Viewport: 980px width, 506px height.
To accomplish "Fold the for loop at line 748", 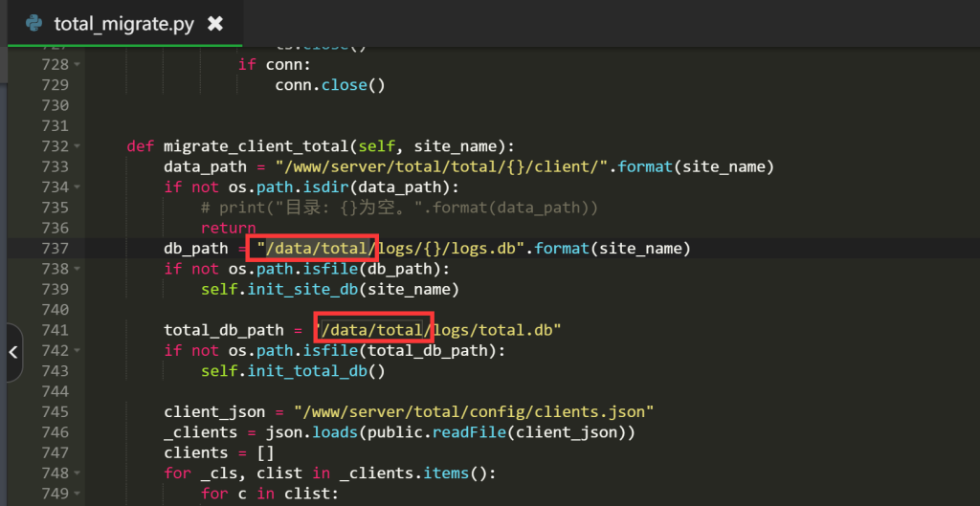I will pyautogui.click(x=77, y=473).
